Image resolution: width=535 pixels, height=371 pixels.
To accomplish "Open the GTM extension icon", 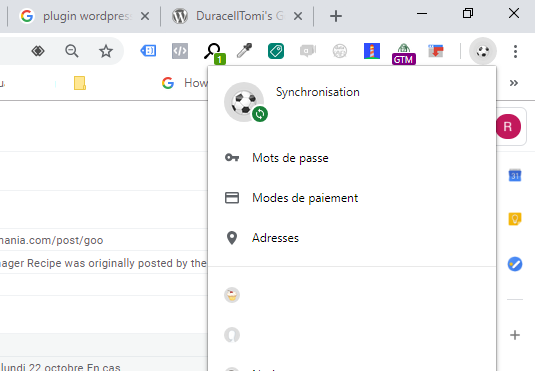I will pos(404,54).
